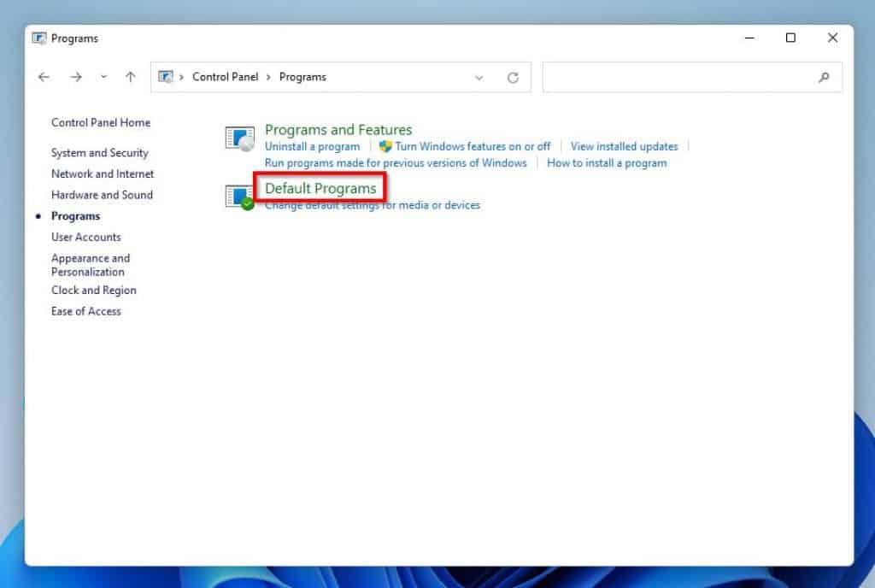Expand the chevron after Control Panel breadcrumb
Screen dimensions: 875x588
(x=268, y=77)
